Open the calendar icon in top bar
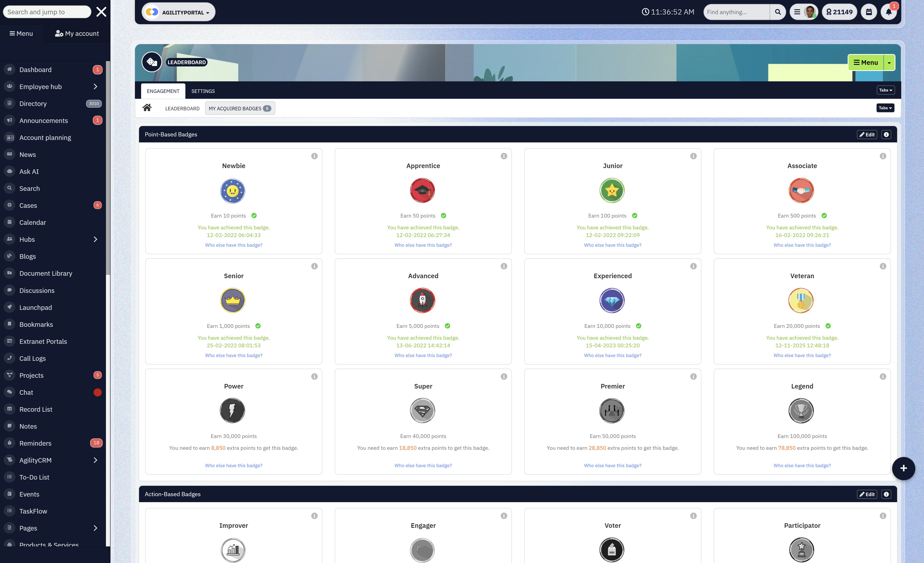 (869, 12)
